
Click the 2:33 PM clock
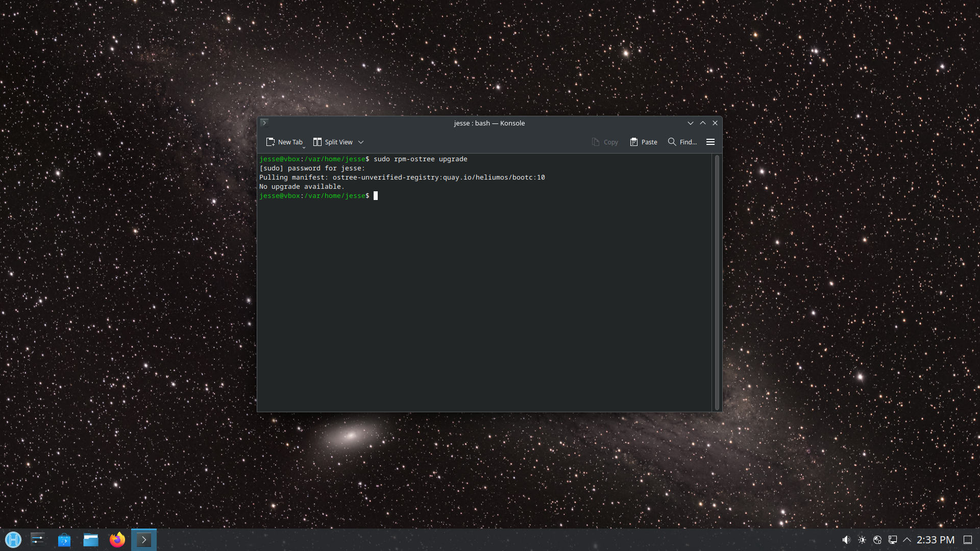click(x=936, y=540)
